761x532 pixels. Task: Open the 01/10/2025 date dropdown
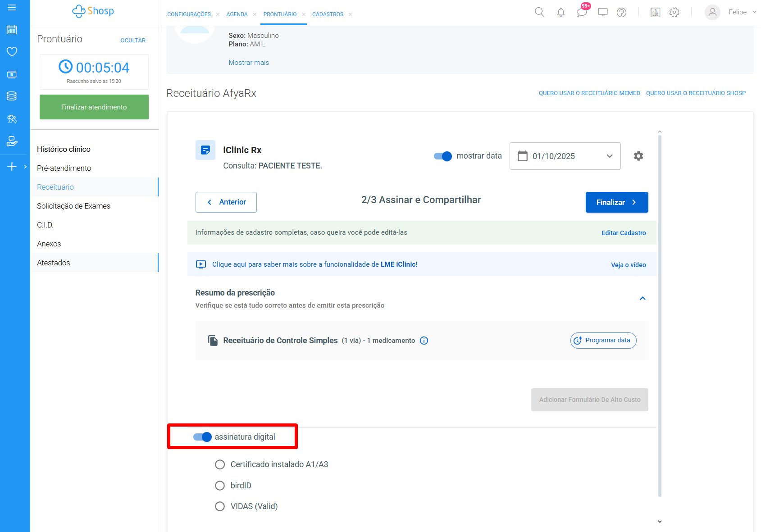[x=565, y=156]
